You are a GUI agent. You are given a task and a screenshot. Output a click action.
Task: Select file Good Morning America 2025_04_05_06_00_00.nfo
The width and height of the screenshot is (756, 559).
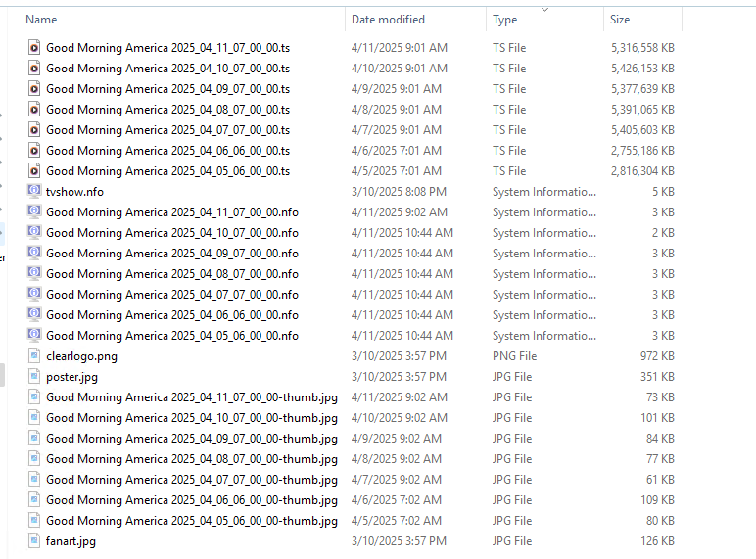tap(172, 336)
